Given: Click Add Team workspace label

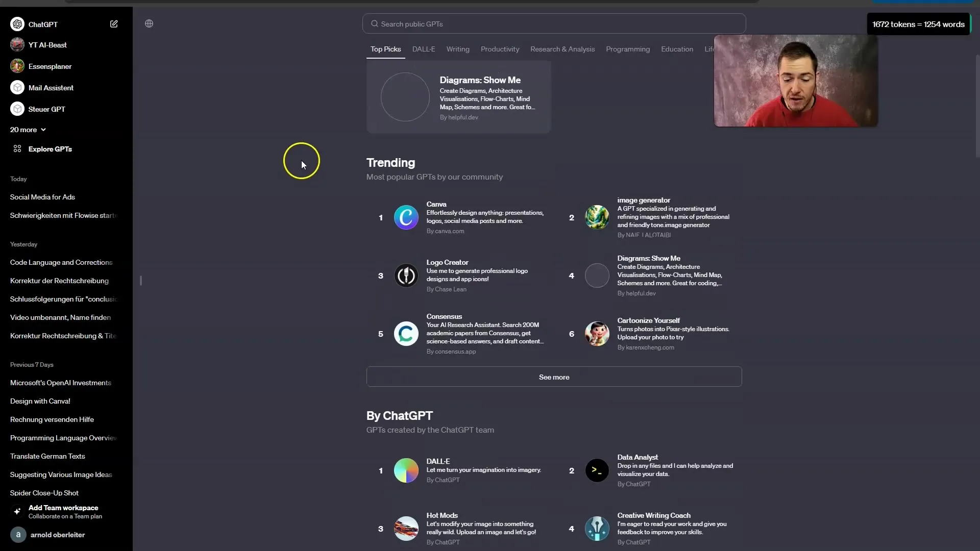Looking at the screenshot, I should (63, 508).
